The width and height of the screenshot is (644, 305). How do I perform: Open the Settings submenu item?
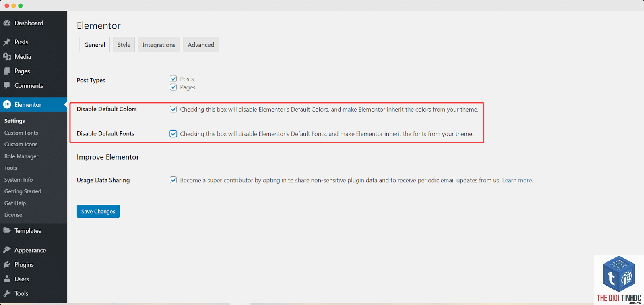(x=14, y=121)
